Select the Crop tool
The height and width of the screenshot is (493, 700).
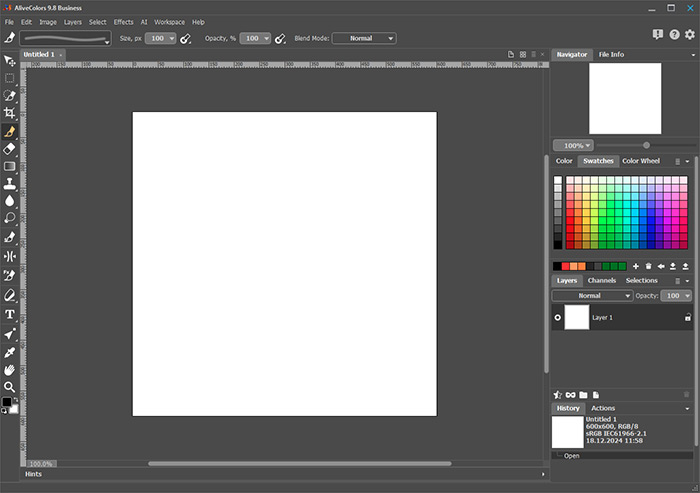click(9, 113)
